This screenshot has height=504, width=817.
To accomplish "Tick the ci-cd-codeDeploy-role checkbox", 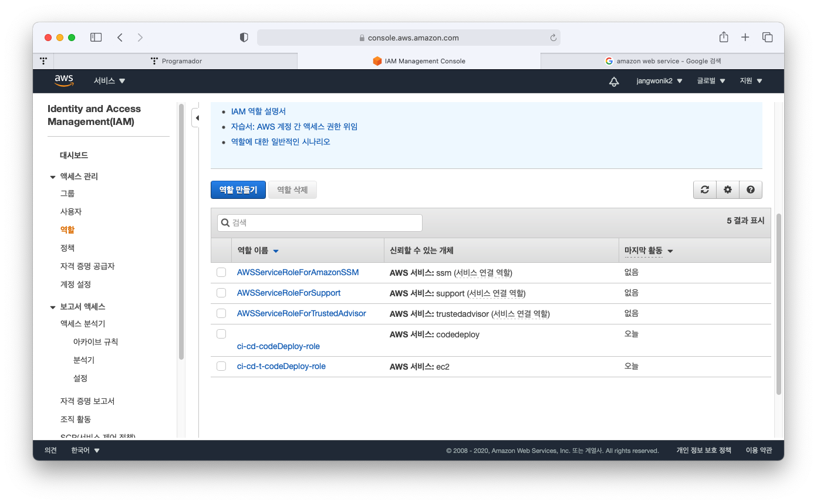I will click(x=221, y=334).
